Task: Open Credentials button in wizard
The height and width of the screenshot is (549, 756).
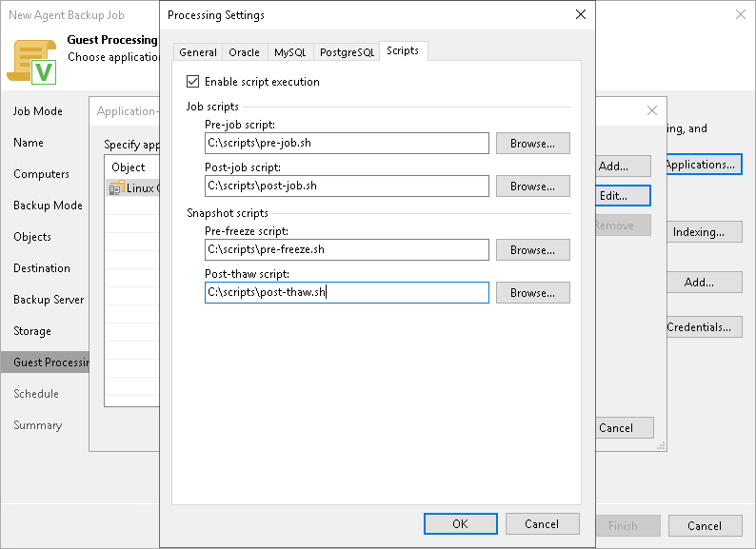Action: [x=705, y=327]
